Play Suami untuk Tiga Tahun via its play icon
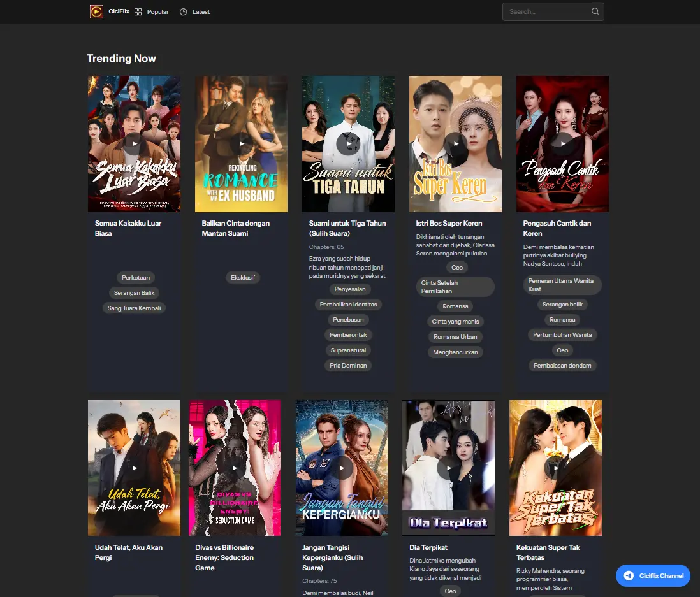 tap(348, 143)
